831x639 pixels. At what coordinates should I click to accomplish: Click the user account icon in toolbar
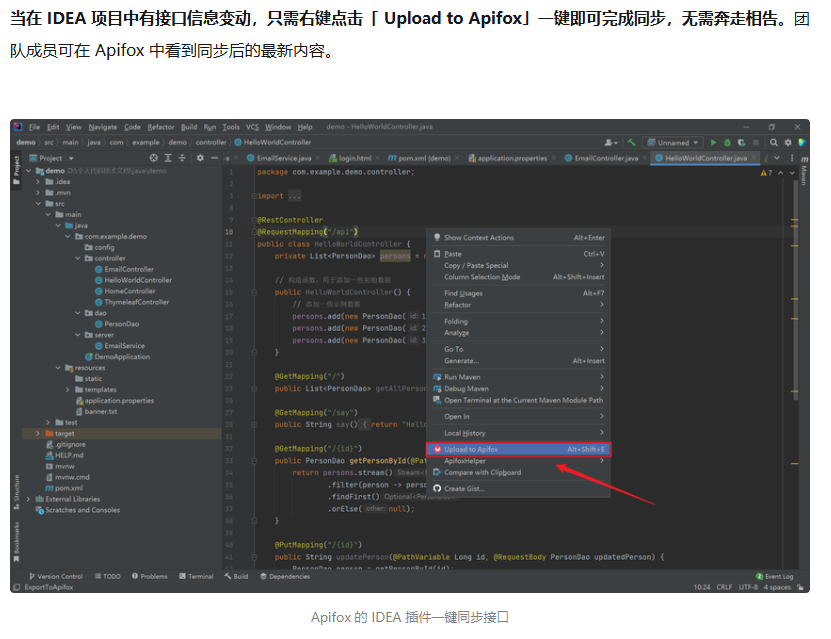(x=611, y=143)
